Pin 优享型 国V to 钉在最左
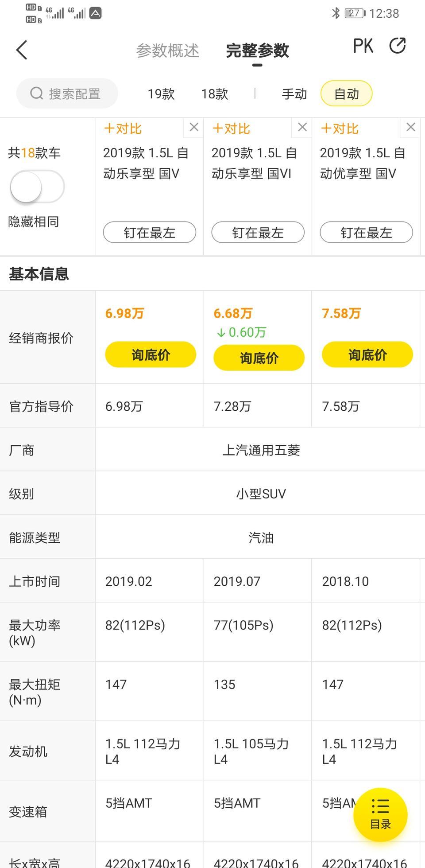Image resolution: width=425 pixels, height=868 pixels. coord(367,232)
